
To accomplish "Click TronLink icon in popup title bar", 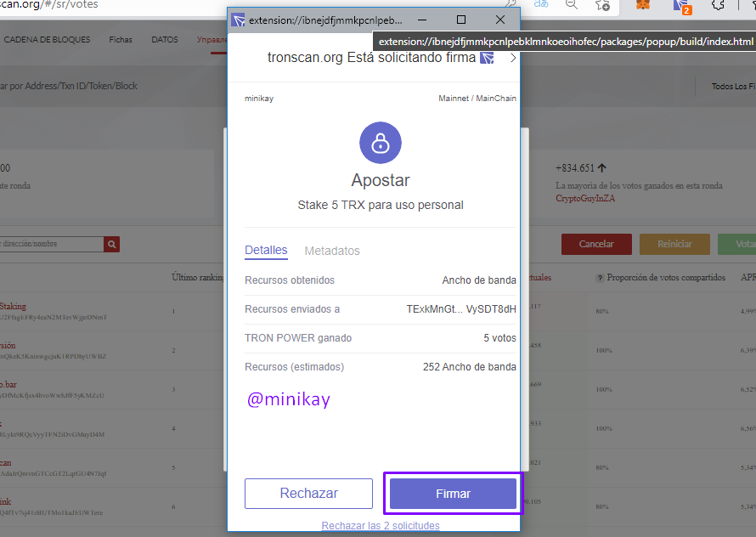I will pos(238,20).
